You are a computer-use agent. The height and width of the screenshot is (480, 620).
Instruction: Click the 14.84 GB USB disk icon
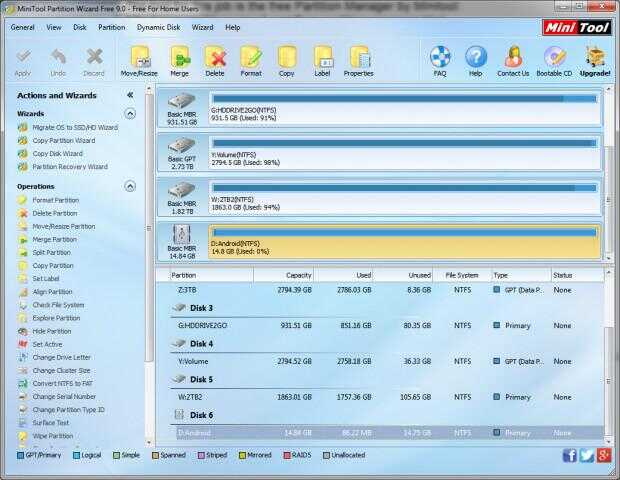point(181,234)
